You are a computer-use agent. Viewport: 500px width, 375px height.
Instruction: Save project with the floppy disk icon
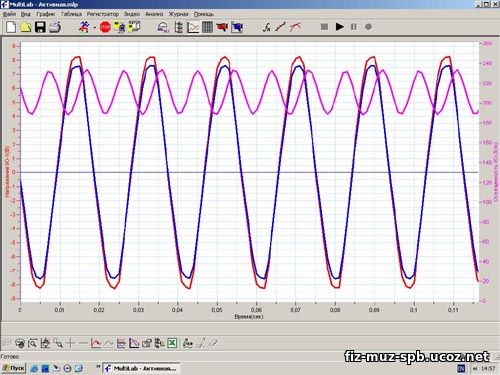pos(40,27)
